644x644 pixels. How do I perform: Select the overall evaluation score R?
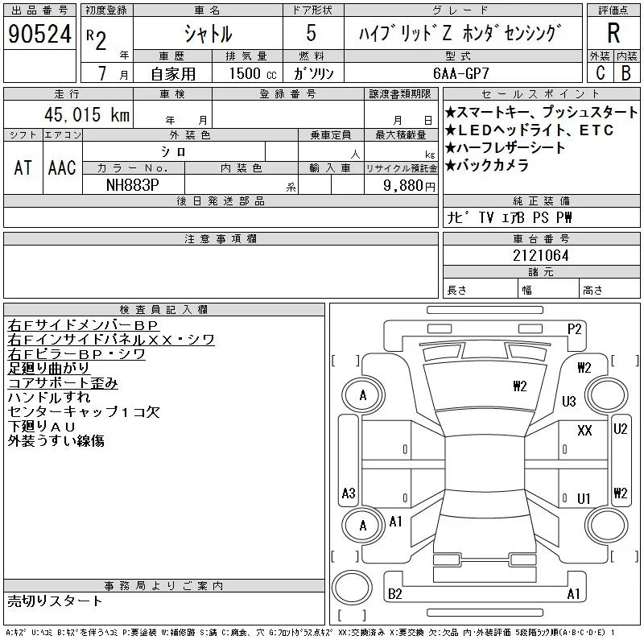point(613,33)
